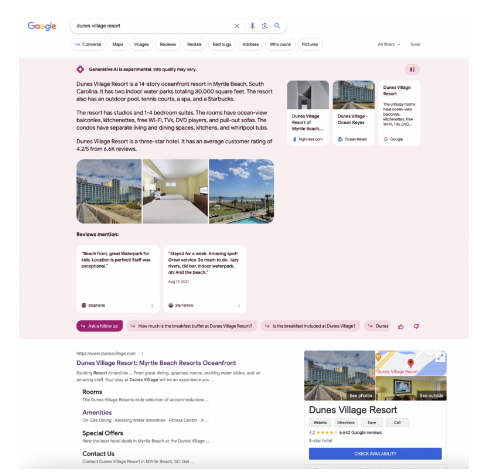
Task: Open the "Stayed for a week" review card
Action: point(205,279)
